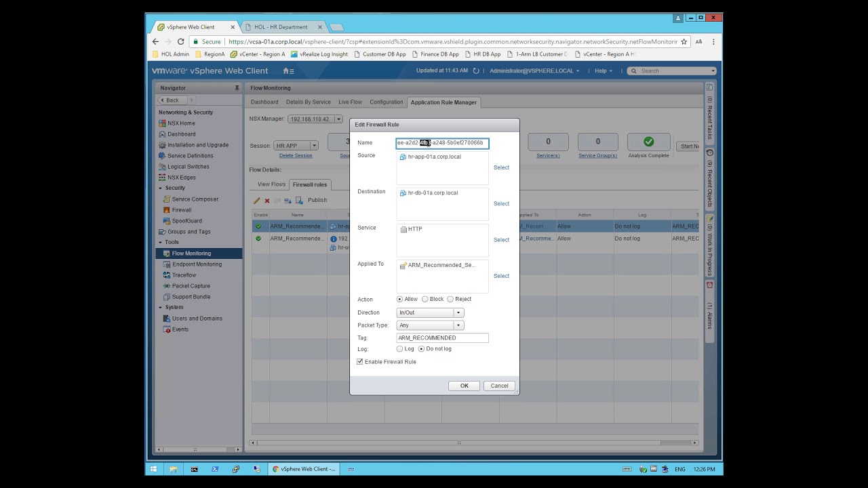The height and width of the screenshot is (488, 868).
Task: Expand the Packet Type dropdown
Action: coord(458,325)
